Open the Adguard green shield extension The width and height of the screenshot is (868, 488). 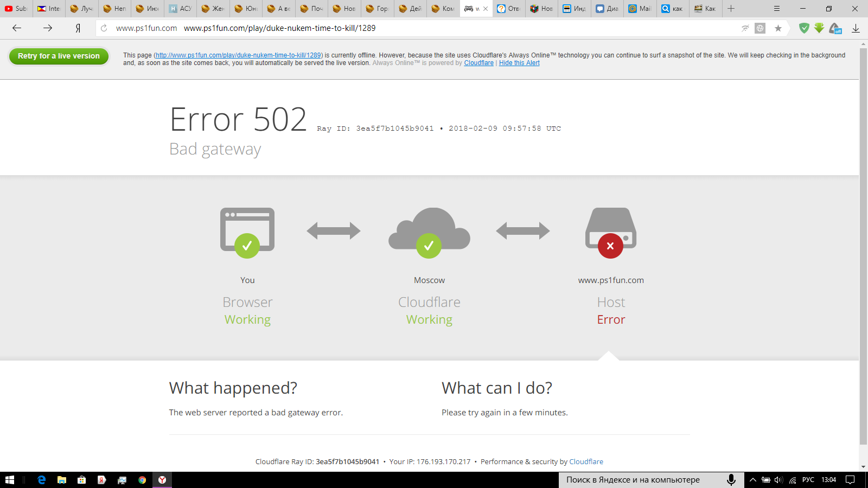[x=804, y=28]
